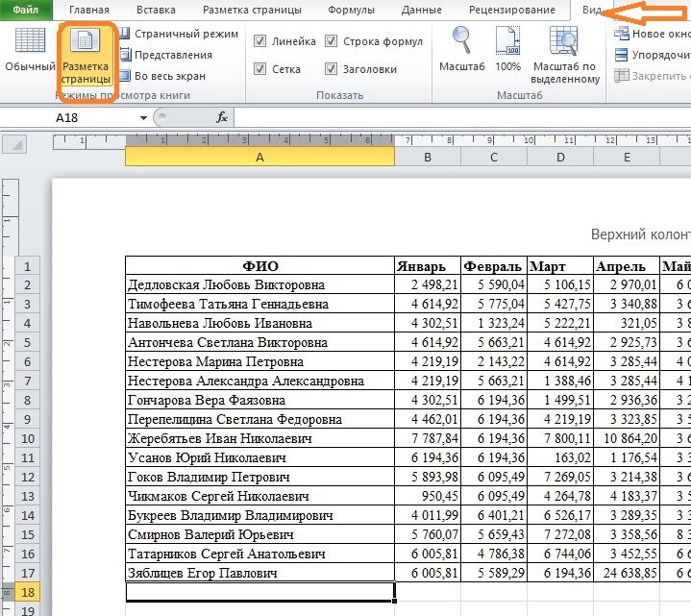The width and height of the screenshot is (691, 616).
Task: Select cell Перепелицина Светлана Федоровна
Action: [260, 420]
